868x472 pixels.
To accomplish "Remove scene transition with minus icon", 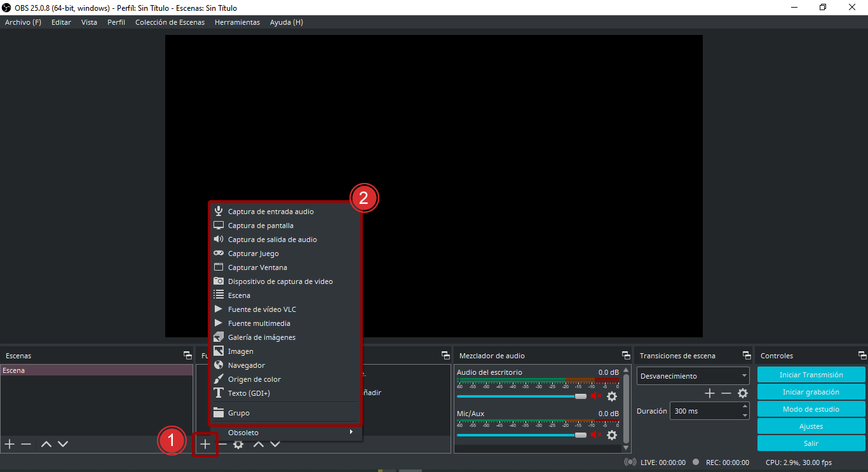I will point(726,393).
